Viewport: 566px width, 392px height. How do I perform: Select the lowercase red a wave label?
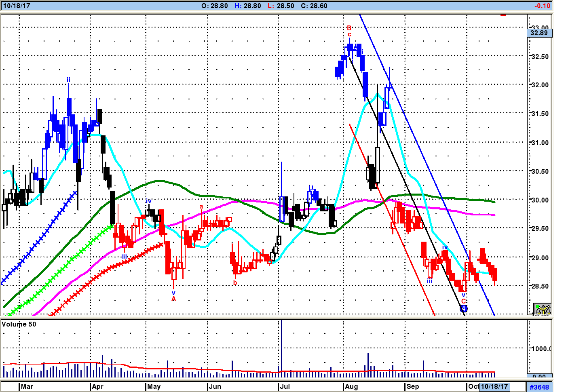(201, 207)
